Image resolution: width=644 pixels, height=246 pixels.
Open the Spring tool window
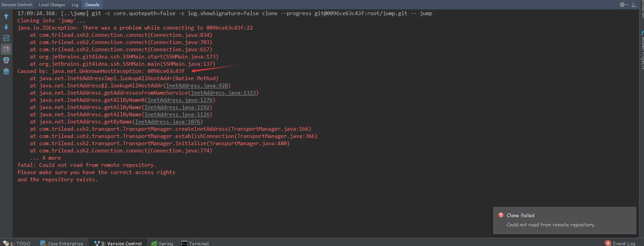[162, 243]
